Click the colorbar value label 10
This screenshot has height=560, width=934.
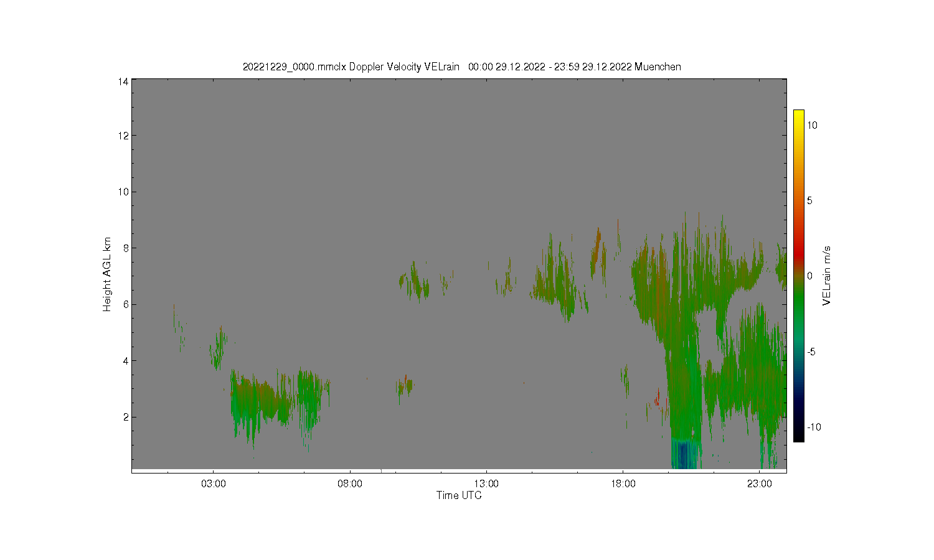click(x=812, y=125)
